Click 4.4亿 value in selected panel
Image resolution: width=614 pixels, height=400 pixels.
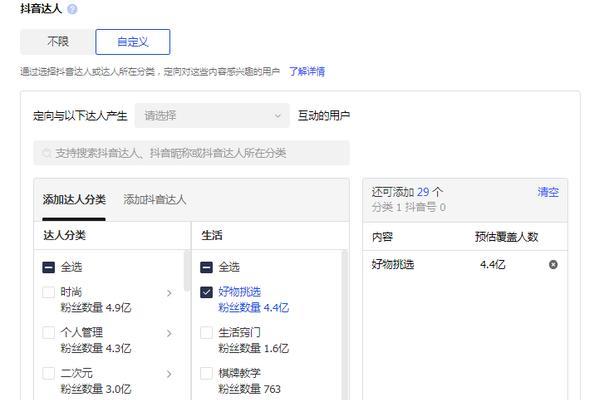click(x=493, y=265)
